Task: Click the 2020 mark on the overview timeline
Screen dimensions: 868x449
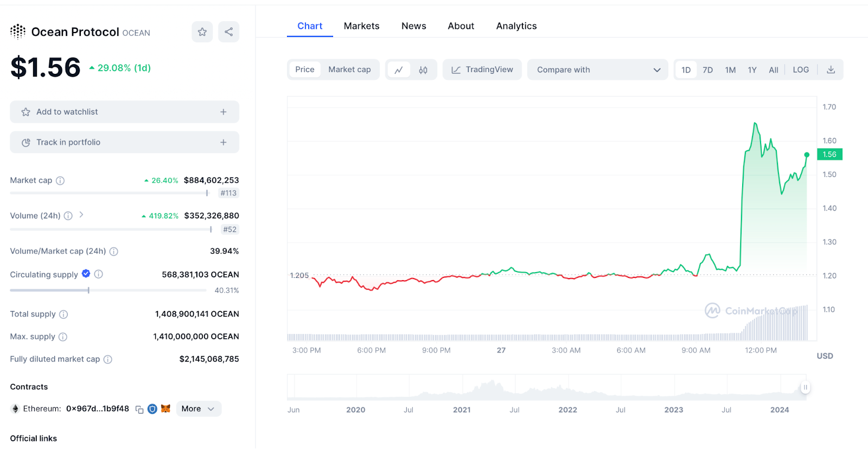Action: click(x=356, y=410)
